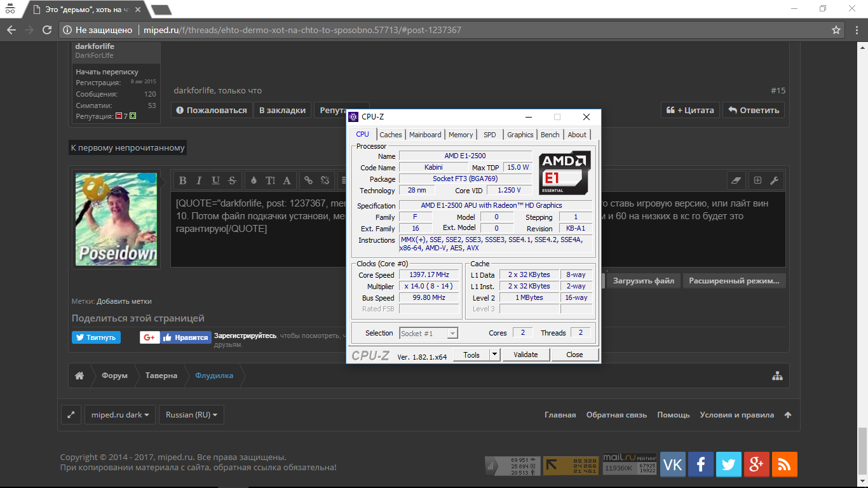Viewport: 868px width, 488px height.
Task: Click the 'В закладки' bookmark button
Action: [283, 110]
